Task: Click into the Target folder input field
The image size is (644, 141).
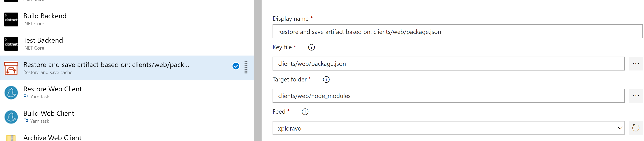Action: 448,96
